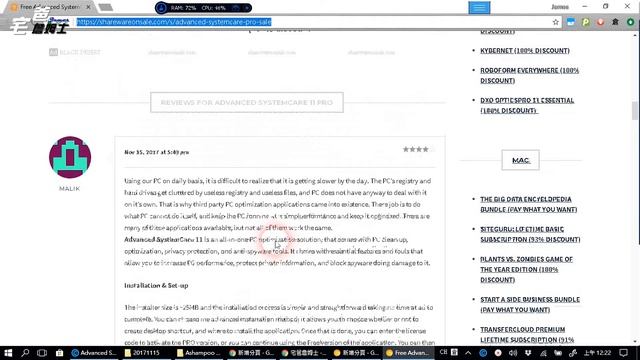This screenshot has height=360, width=640.
Task: Switch to the Free Advan... taskbar window
Action: click(408, 353)
